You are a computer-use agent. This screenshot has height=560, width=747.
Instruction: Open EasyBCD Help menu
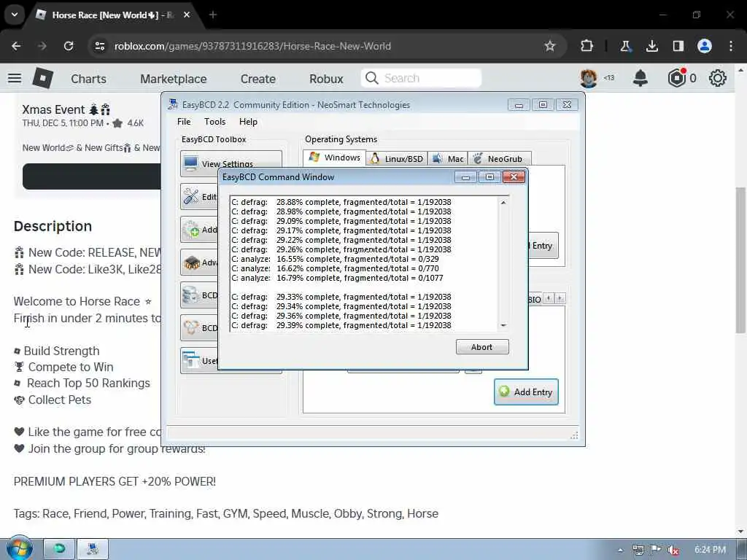[248, 122]
